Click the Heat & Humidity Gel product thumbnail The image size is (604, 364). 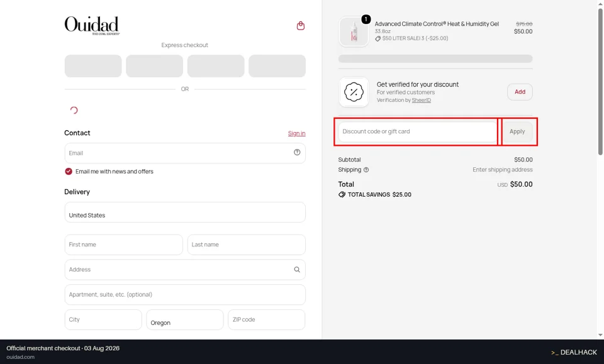coord(354,31)
